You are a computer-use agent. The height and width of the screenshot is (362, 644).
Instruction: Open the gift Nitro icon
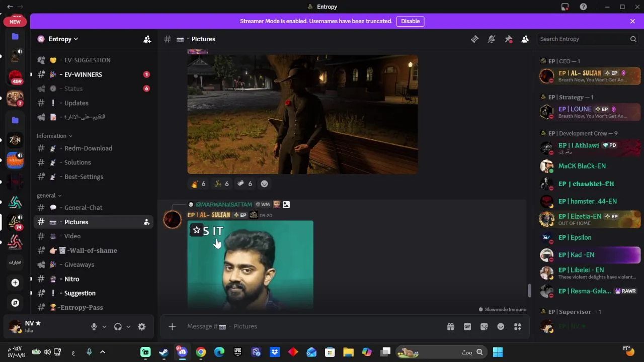pos(450,327)
